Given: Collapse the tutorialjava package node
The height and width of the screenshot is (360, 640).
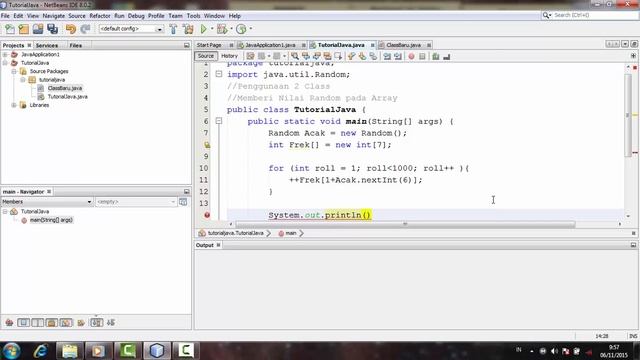Looking at the screenshot, I should pyautogui.click(x=23, y=80).
